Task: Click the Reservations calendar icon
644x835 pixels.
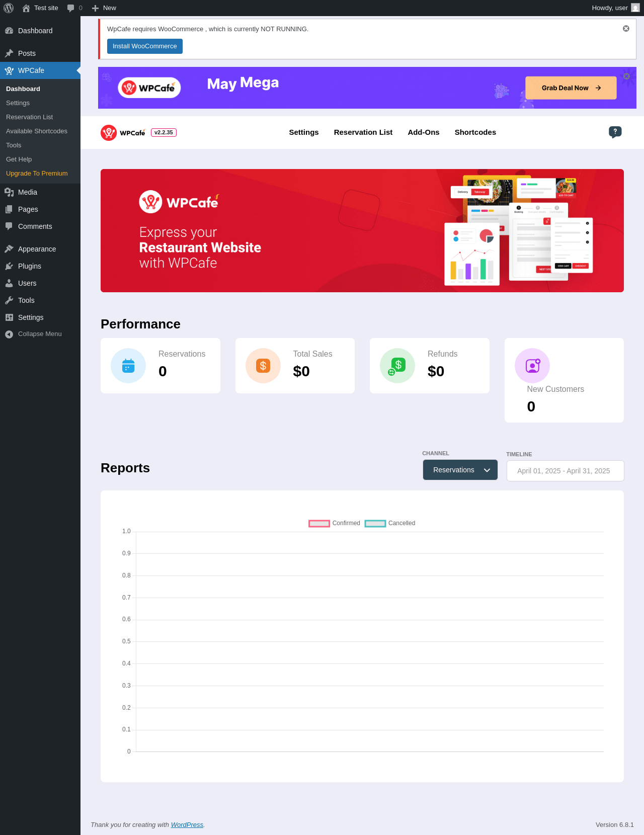Action: coord(128,366)
